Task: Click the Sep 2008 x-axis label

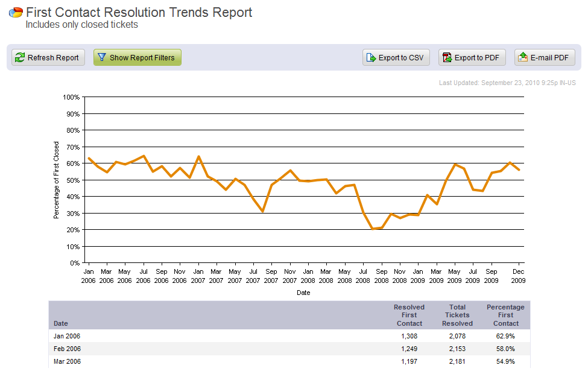Action: (x=381, y=276)
